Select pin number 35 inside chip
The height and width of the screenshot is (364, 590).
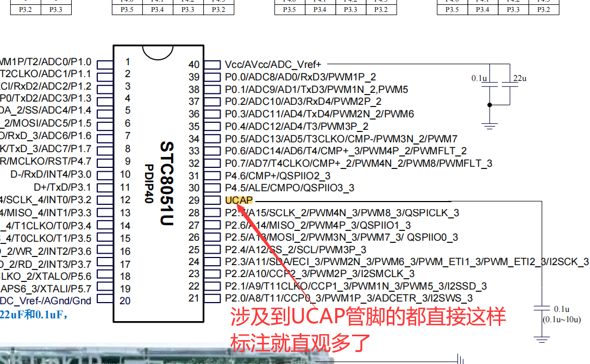coord(194,127)
